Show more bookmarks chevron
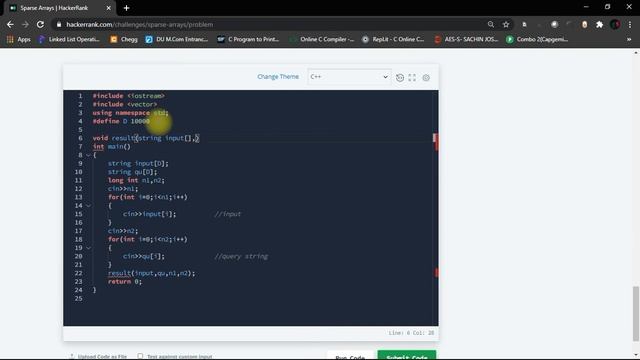640x360 pixels. pyautogui.click(x=629, y=39)
